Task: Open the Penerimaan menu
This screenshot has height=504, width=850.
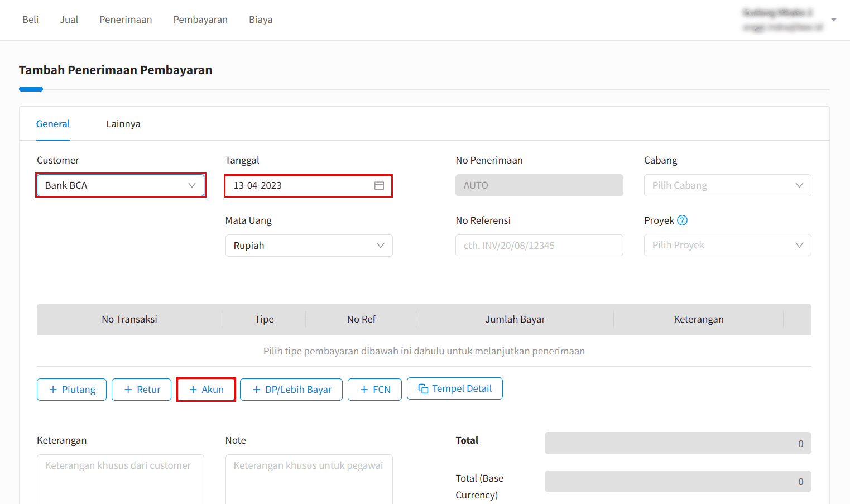Action: pos(126,20)
